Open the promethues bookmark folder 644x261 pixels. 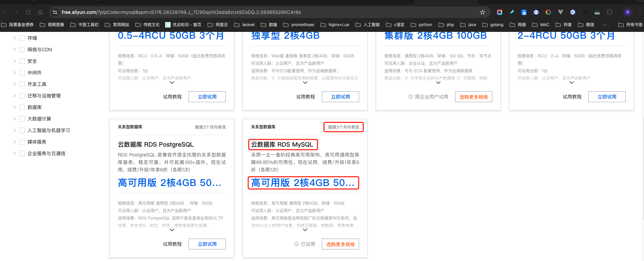pyautogui.click(x=299, y=25)
